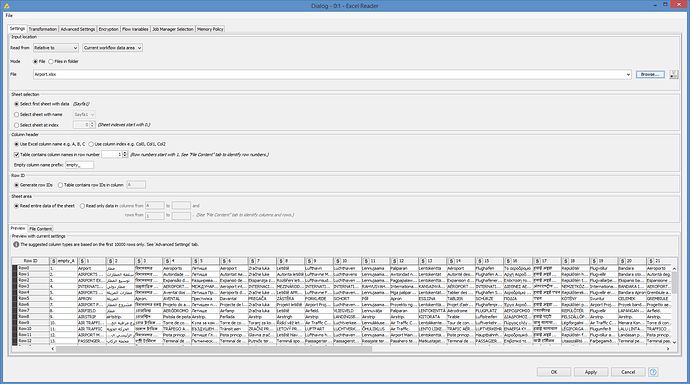The width and height of the screenshot is (690, 384).
Task: Click the S type icon of column 5
Action: (x=196, y=261)
